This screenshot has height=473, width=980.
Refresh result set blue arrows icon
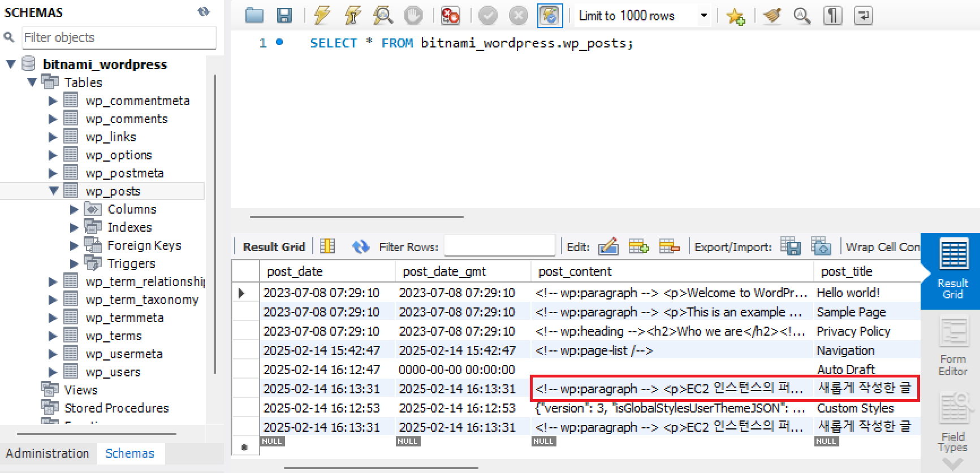point(360,246)
